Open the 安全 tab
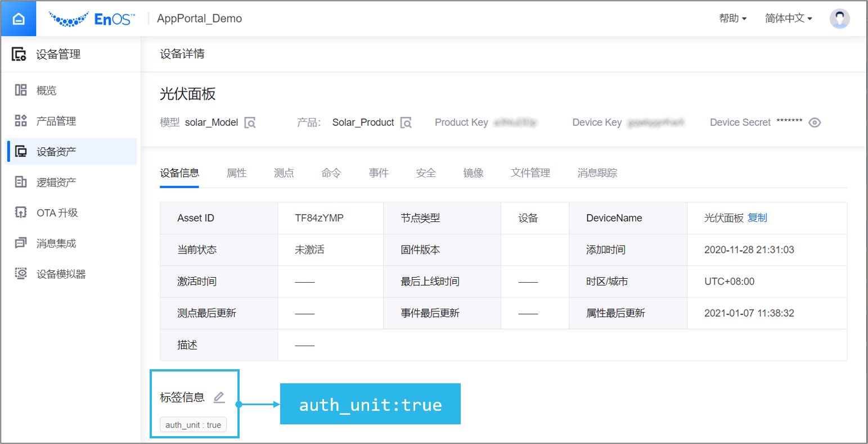 click(x=426, y=173)
